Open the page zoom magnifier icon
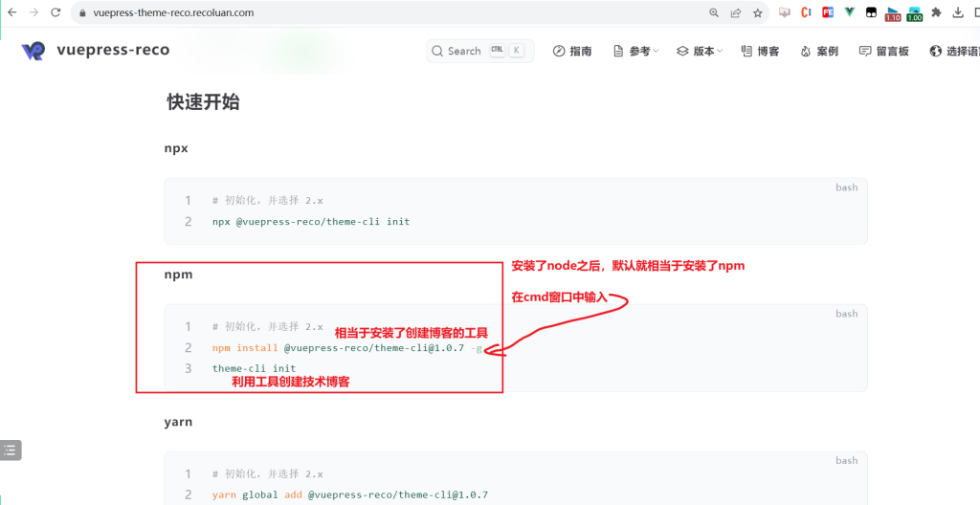 [714, 12]
